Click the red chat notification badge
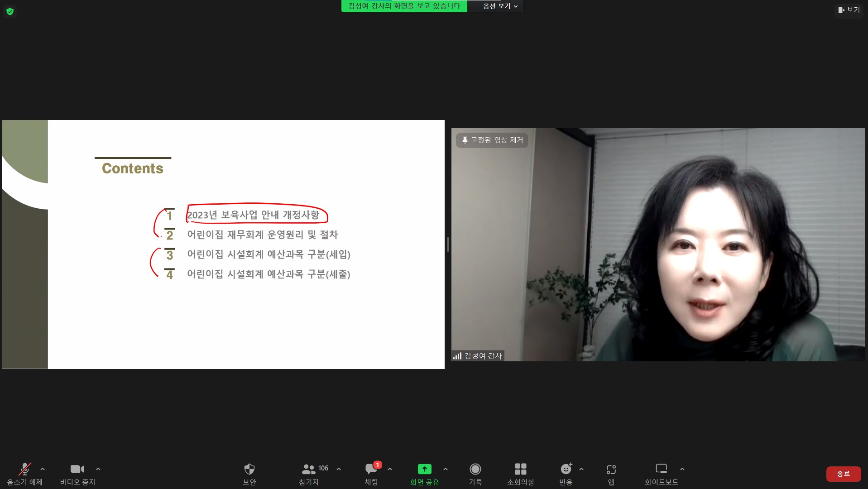This screenshot has height=489, width=868. click(378, 465)
